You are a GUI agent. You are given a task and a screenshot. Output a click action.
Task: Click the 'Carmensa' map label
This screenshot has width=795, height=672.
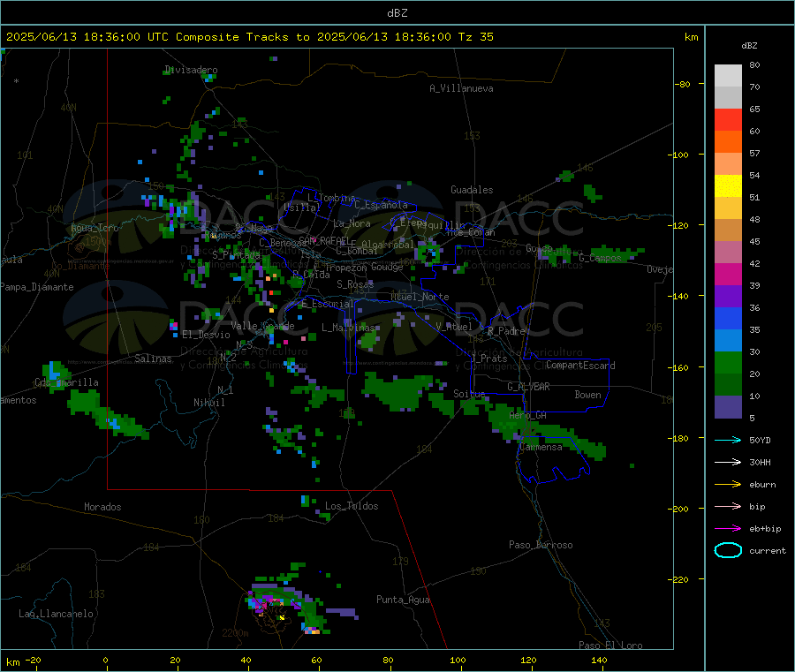pyautogui.click(x=541, y=447)
